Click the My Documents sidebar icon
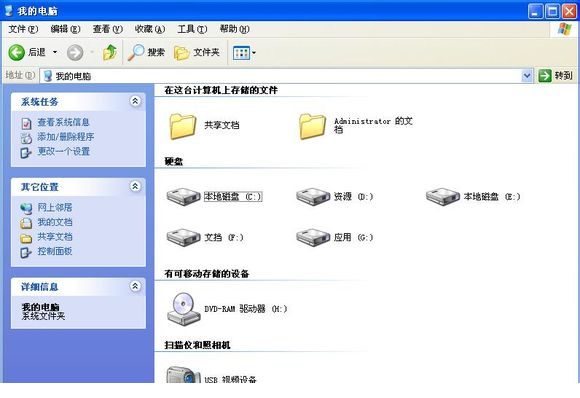The width and height of the screenshot is (580, 398). [26, 223]
